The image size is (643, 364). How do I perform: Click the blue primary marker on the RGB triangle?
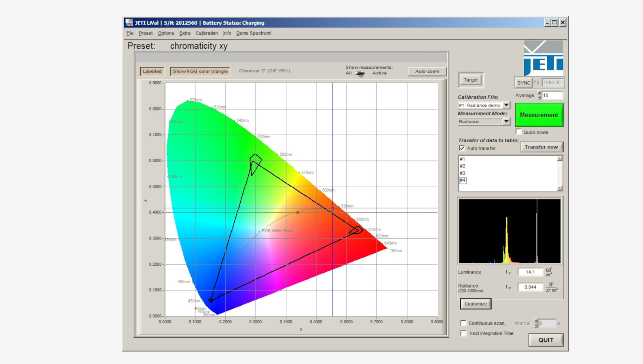[x=211, y=300]
